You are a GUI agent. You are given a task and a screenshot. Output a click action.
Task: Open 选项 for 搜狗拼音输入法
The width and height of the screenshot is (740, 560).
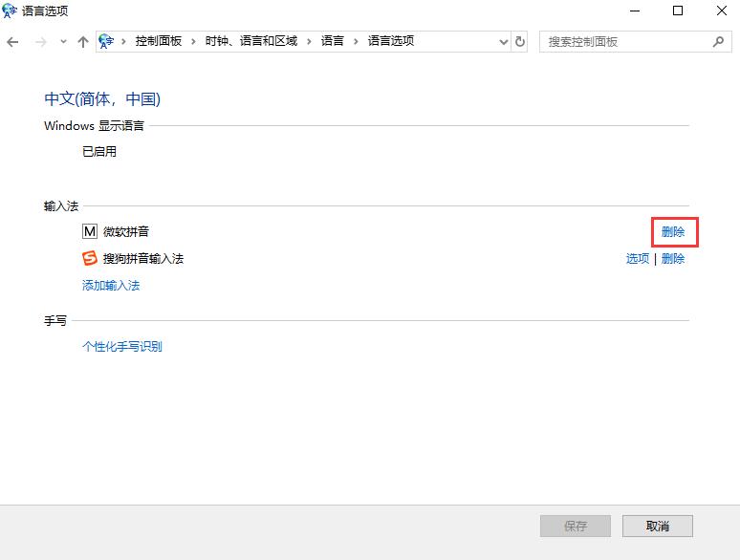[637, 258]
